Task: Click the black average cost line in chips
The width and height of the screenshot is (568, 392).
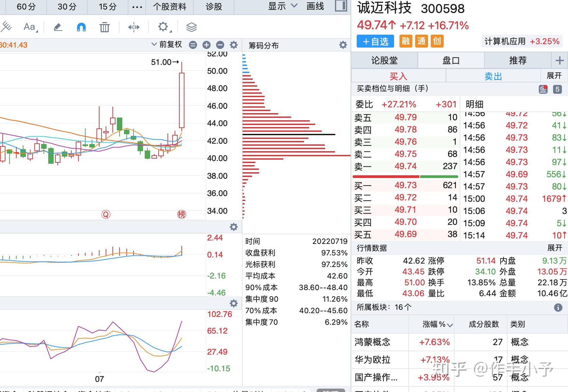Action: pos(289,135)
